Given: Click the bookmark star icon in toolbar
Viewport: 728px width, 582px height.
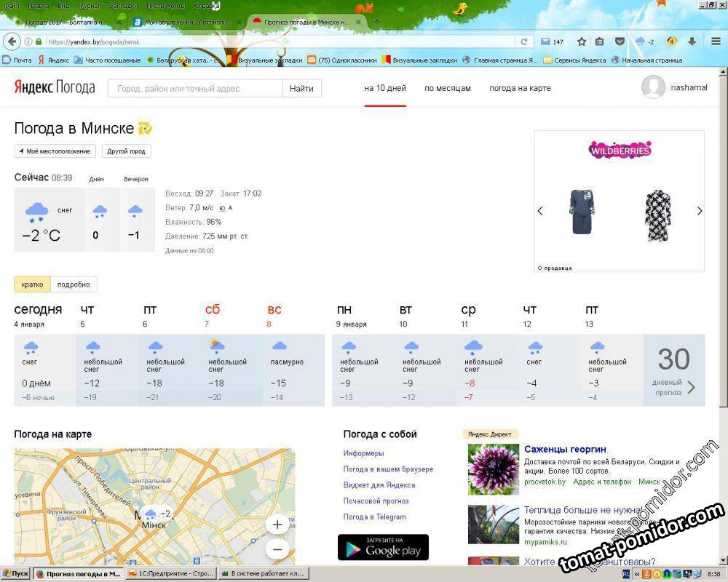Looking at the screenshot, I should 582,41.
